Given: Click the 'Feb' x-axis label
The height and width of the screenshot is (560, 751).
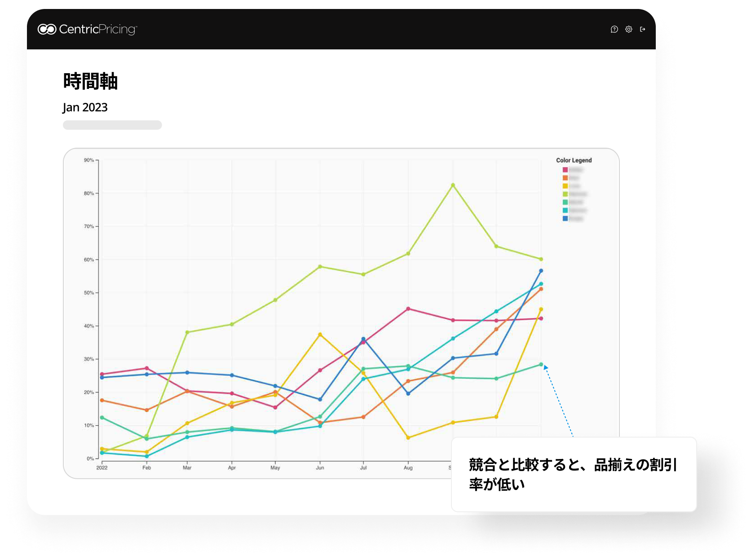Looking at the screenshot, I should [x=146, y=468].
